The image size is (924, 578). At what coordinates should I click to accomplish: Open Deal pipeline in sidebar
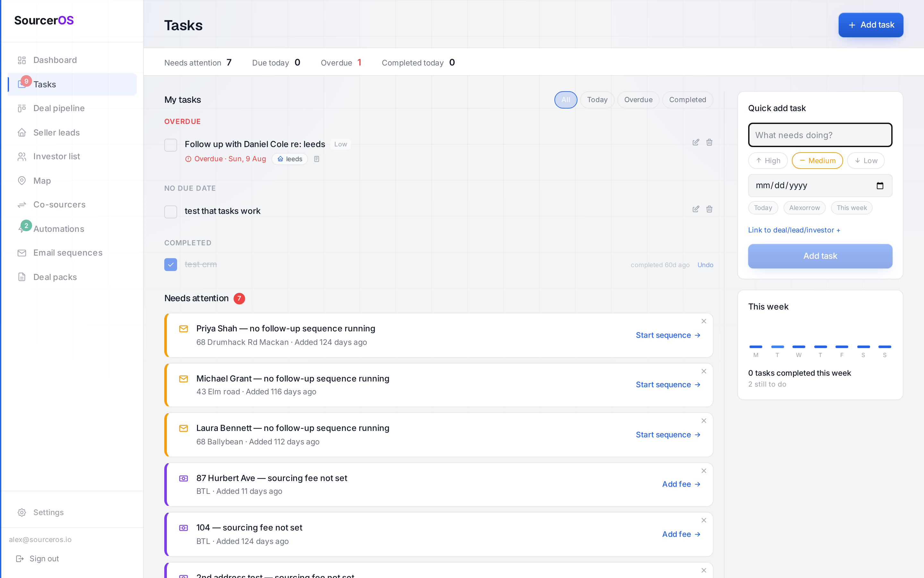[x=72, y=108]
